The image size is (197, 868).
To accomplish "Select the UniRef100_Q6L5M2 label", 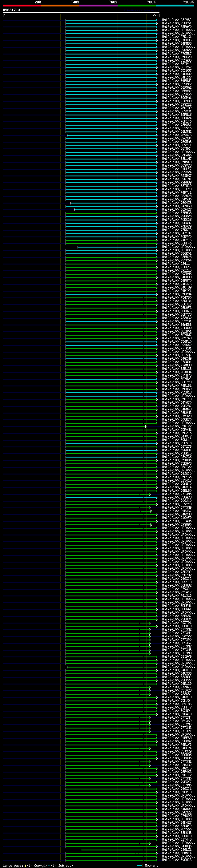I will tap(177, 132).
